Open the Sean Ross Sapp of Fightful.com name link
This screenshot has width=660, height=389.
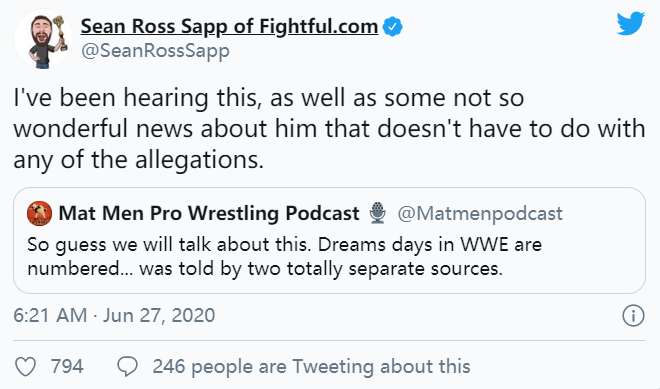coord(229,26)
